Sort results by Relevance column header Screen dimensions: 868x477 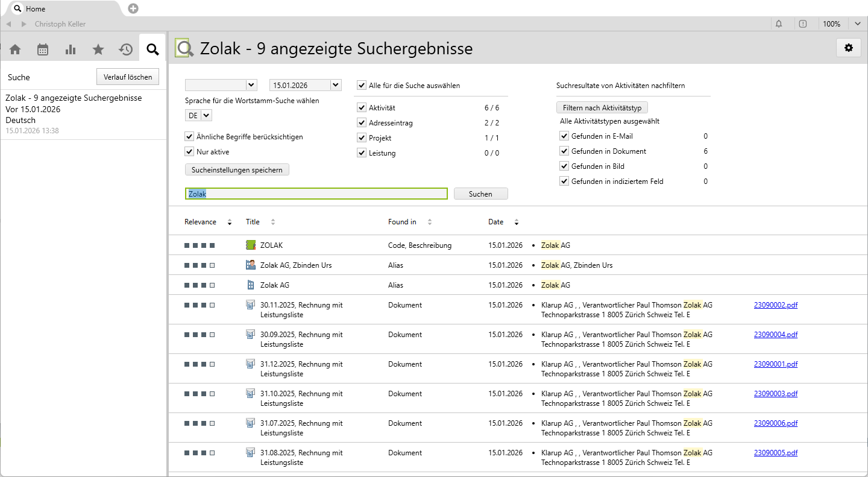pyautogui.click(x=200, y=222)
